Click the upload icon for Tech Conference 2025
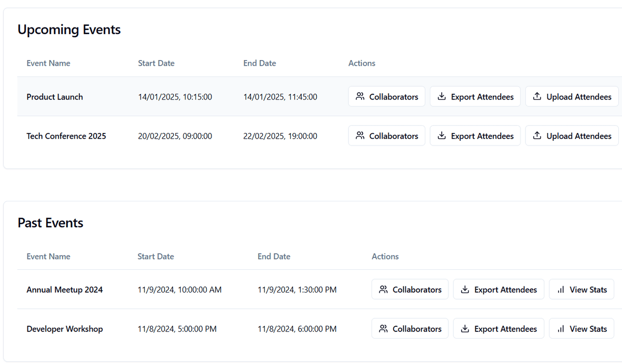This screenshot has height=364, width=622. click(537, 136)
